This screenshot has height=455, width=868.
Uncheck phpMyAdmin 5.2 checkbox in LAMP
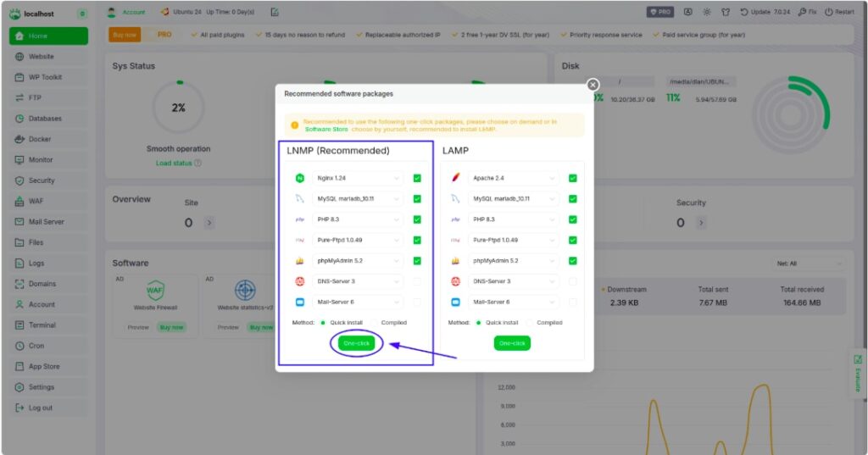pos(572,261)
